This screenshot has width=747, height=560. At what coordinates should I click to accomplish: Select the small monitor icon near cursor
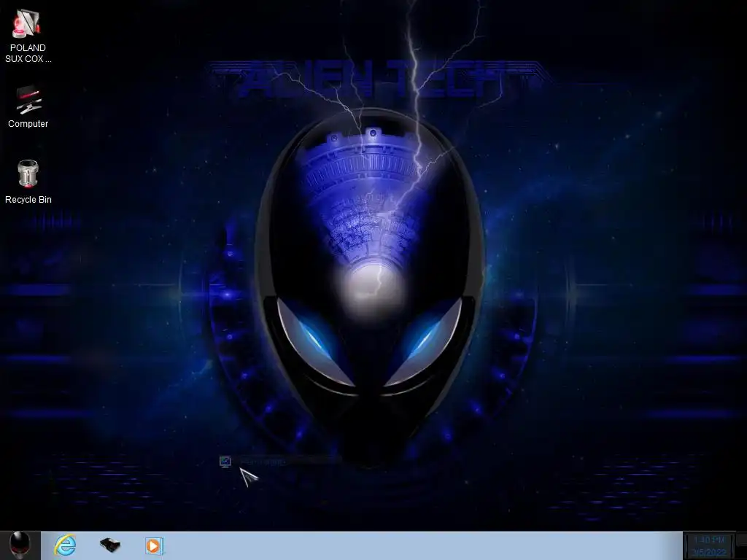tap(225, 462)
